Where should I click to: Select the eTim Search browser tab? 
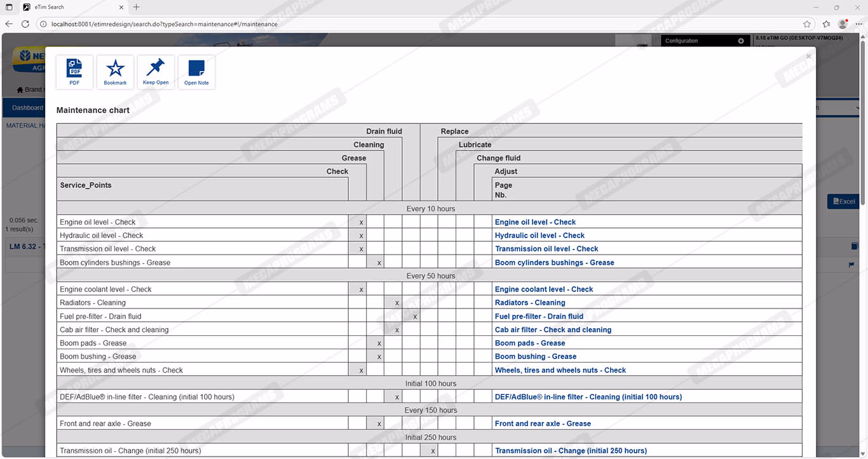coord(70,7)
